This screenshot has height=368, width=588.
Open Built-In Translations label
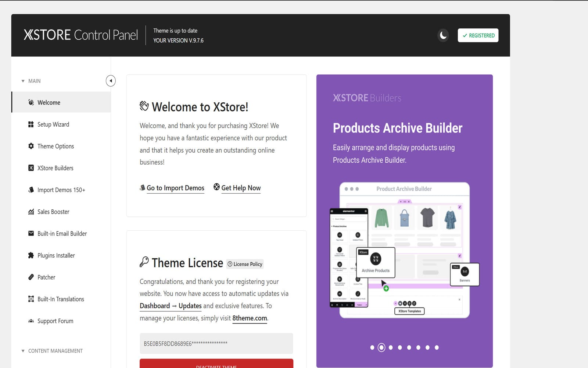pyautogui.click(x=61, y=299)
